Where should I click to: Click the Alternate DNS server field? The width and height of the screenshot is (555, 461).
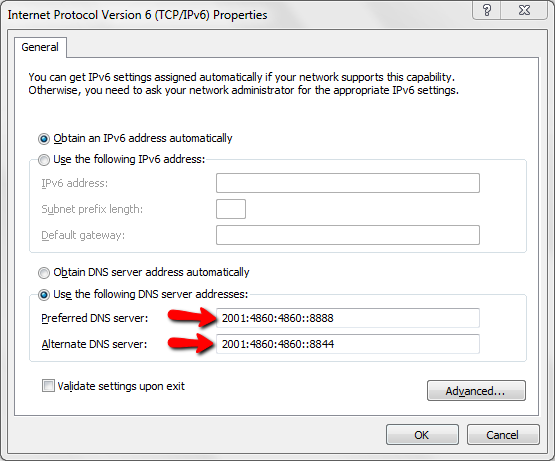(348, 344)
